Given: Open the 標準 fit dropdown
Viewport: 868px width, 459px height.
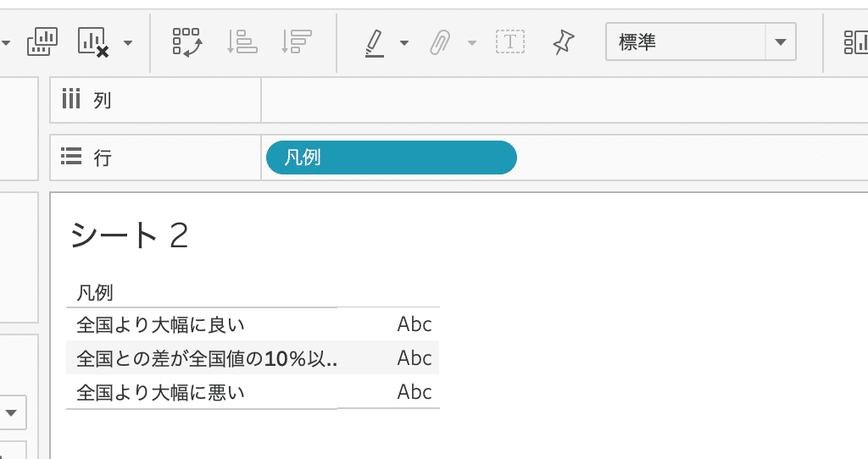Looking at the screenshot, I should point(701,41).
